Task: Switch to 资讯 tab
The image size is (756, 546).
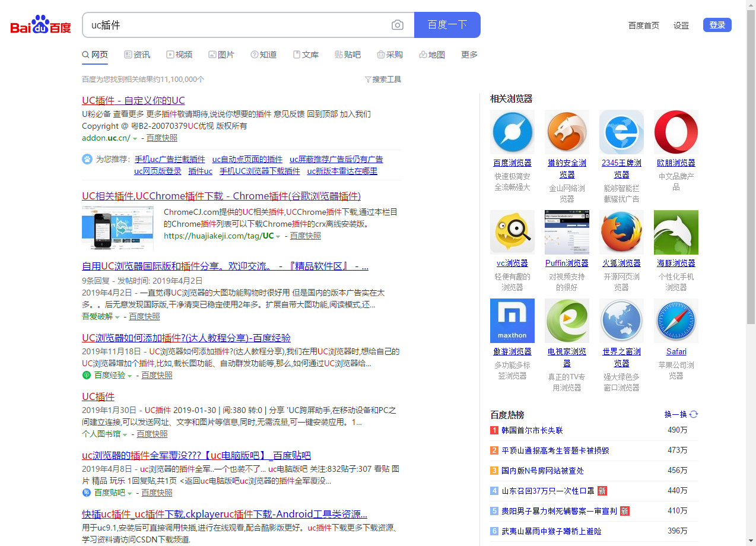Action: 137,55
